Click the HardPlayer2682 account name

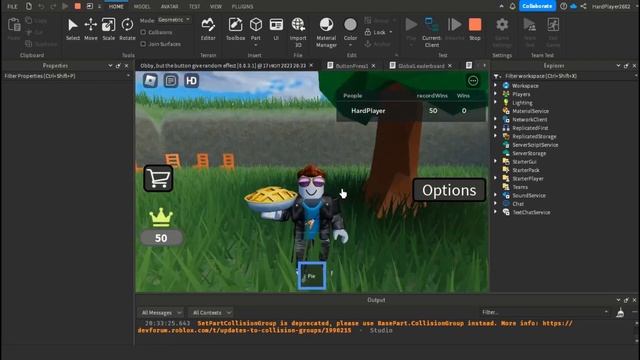[611, 7]
